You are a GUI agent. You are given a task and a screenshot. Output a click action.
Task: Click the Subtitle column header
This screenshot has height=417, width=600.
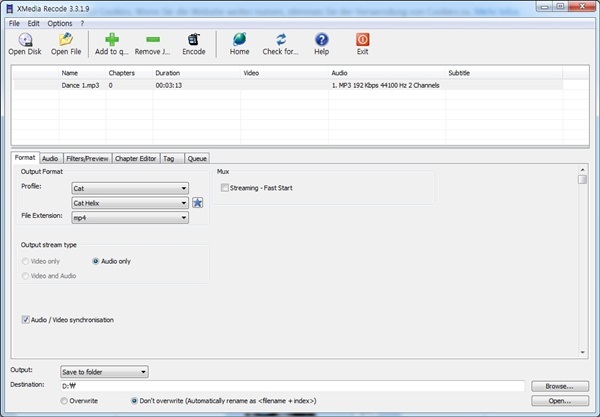click(504, 73)
